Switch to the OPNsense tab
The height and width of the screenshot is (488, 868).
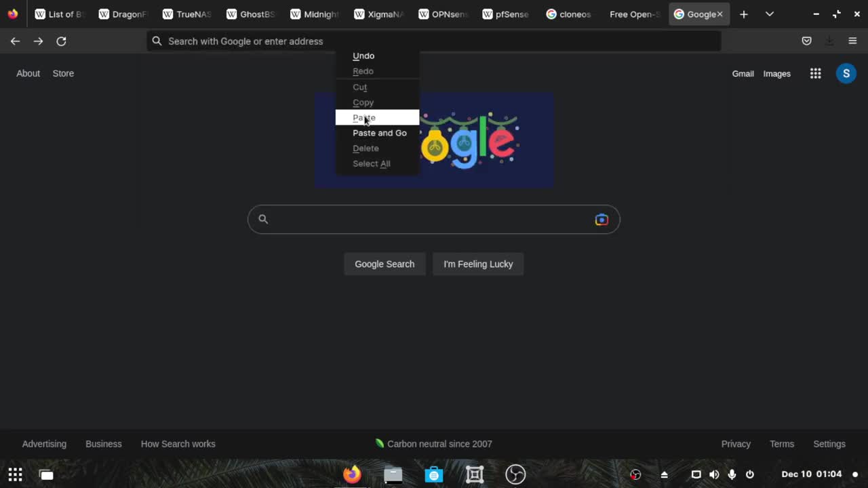(x=442, y=14)
